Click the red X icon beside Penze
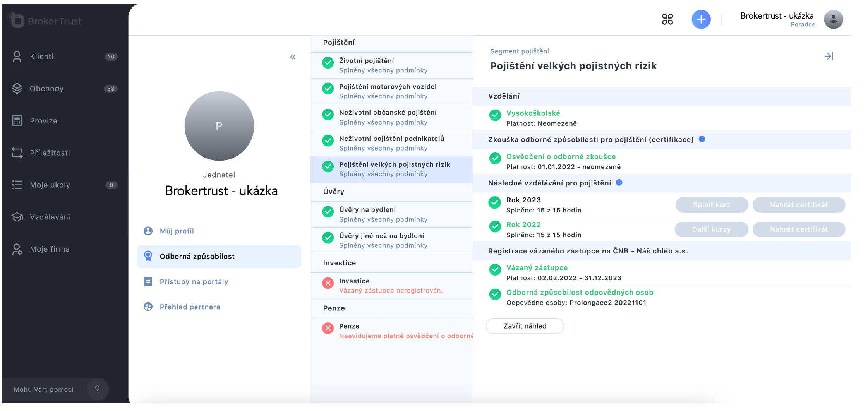Viewport: 868px width, 411px height. pos(328,328)
